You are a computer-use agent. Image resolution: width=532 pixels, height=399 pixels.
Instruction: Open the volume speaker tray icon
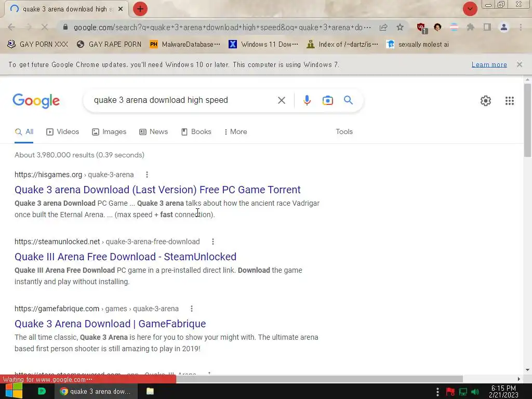tap(475, 392)
